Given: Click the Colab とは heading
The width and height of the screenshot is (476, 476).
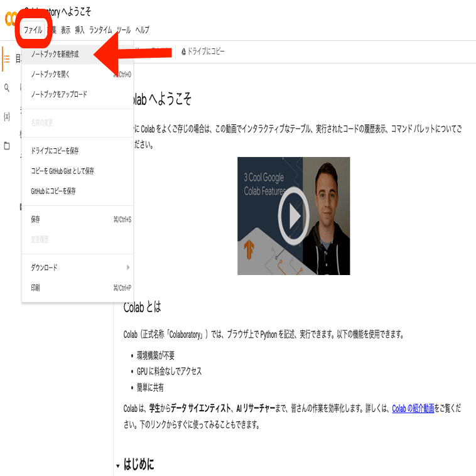Looking at the screenshot, I should click(142, 307).
